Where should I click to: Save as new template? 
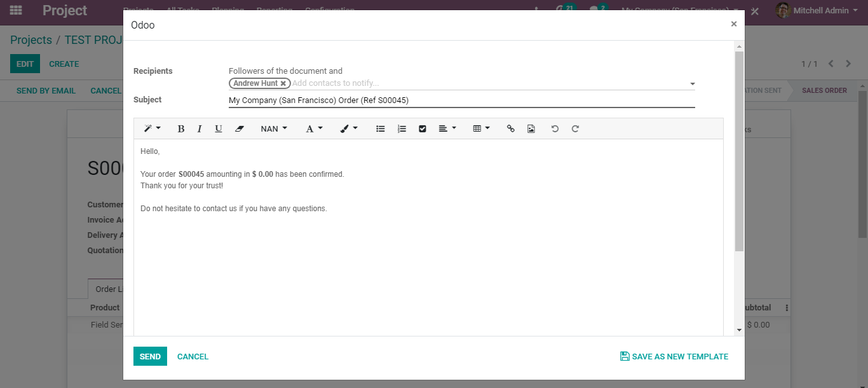674,356
